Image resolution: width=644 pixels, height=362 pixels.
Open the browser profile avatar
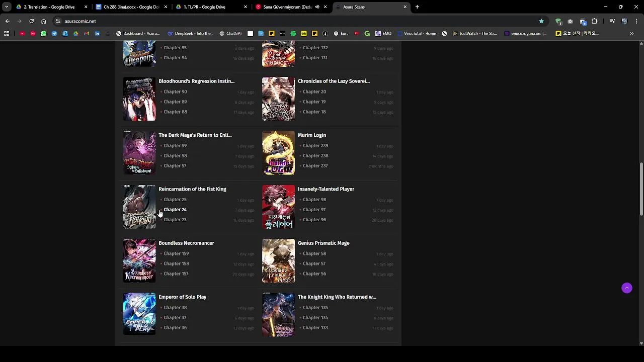click(624, 21)
